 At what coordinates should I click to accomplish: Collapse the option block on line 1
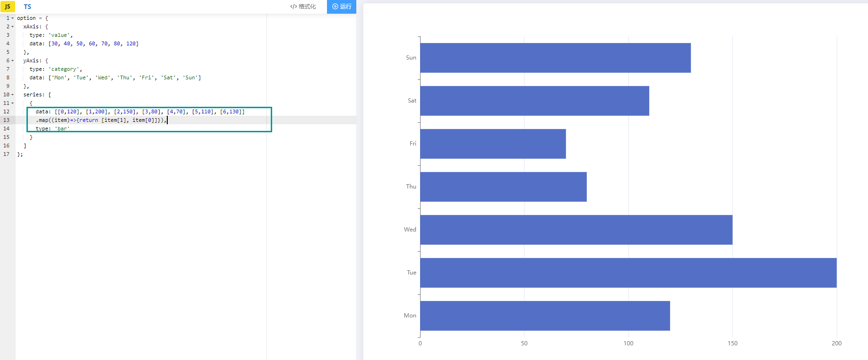pos(13,18)
